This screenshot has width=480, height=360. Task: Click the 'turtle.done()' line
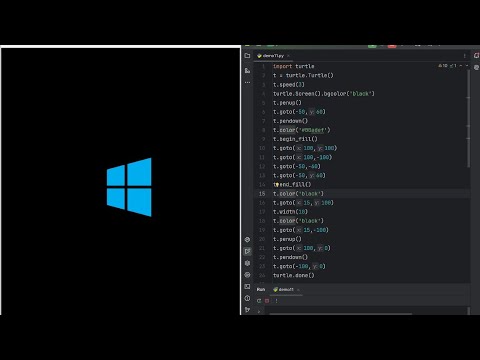pos(293,275)
